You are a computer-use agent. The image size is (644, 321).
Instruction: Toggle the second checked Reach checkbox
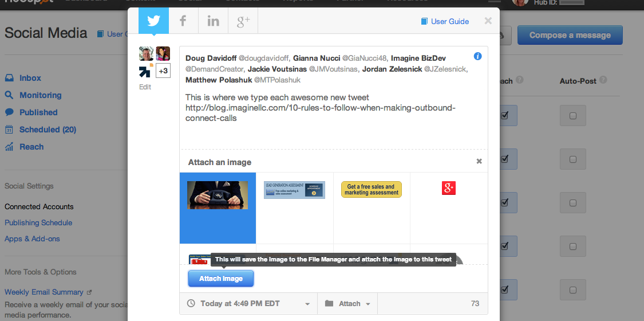[505, 159]
